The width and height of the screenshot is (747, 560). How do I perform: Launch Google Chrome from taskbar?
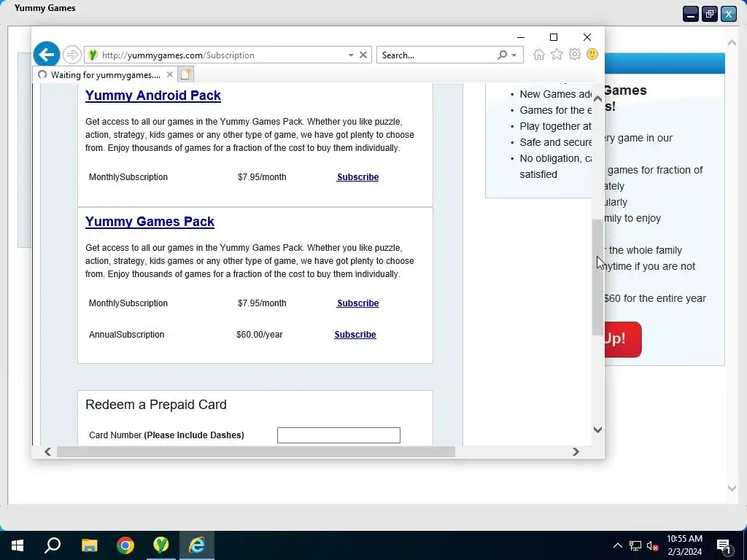click(125, 545)
